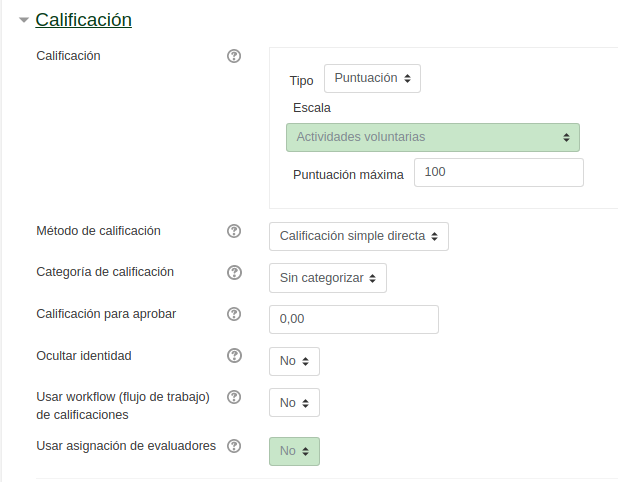Image resolution: width=618 pixels, height=482 pixels.
Task: Open Categoría de calificación dropdown Sin categorizar
Action: click(328, 278)
